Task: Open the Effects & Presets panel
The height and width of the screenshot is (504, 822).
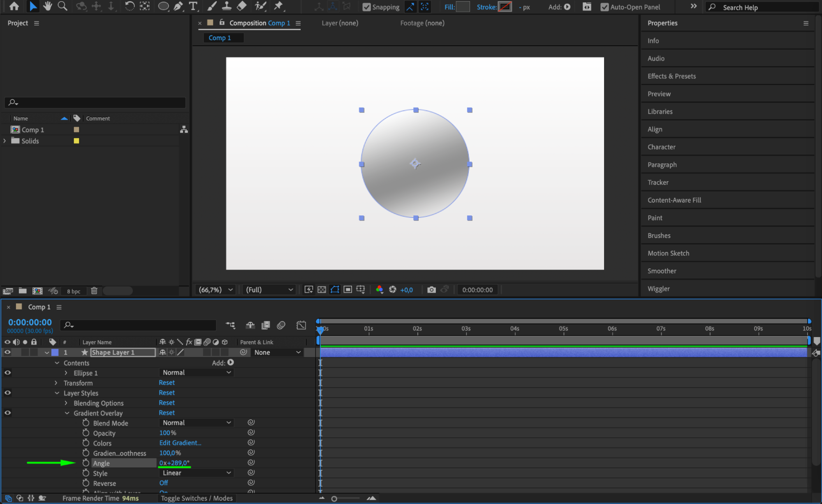Action: pyautogui.click(x=671, y=76)
